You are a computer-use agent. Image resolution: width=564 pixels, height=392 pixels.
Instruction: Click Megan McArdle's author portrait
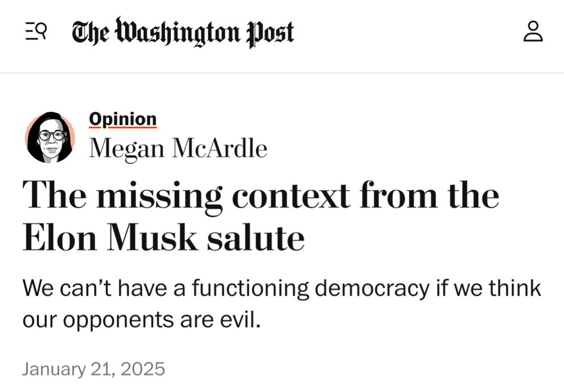click(x=50, y=137)
